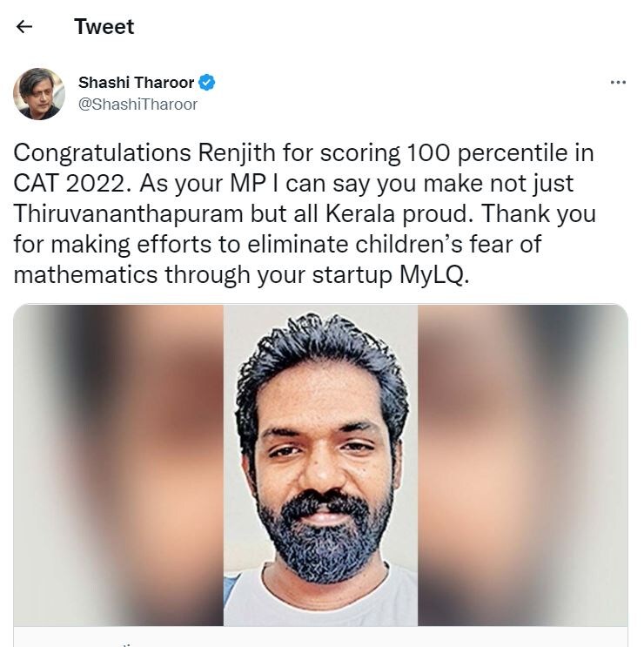Open Shashi Tharoor's round profile picture

(x=39, y=94)
